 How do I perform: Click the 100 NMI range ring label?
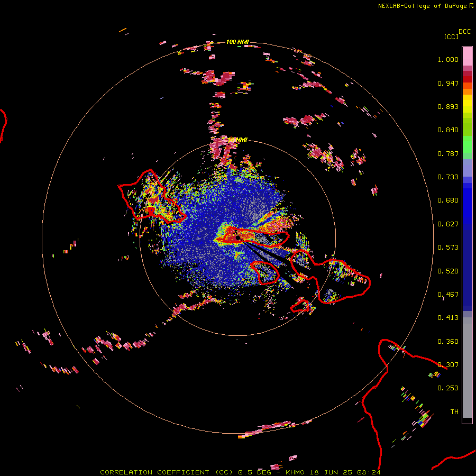click(x=237, y=42)
